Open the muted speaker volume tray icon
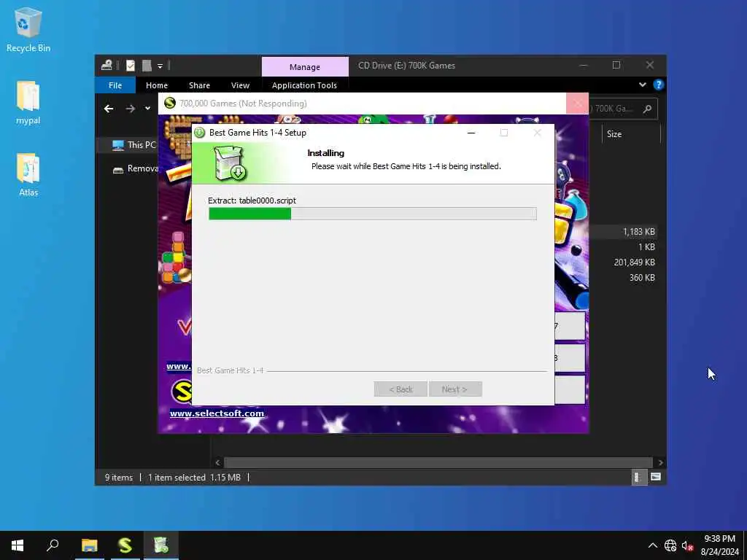Viewport: 747px width, 560px height. pyautogui.click(x=687, y=545)
